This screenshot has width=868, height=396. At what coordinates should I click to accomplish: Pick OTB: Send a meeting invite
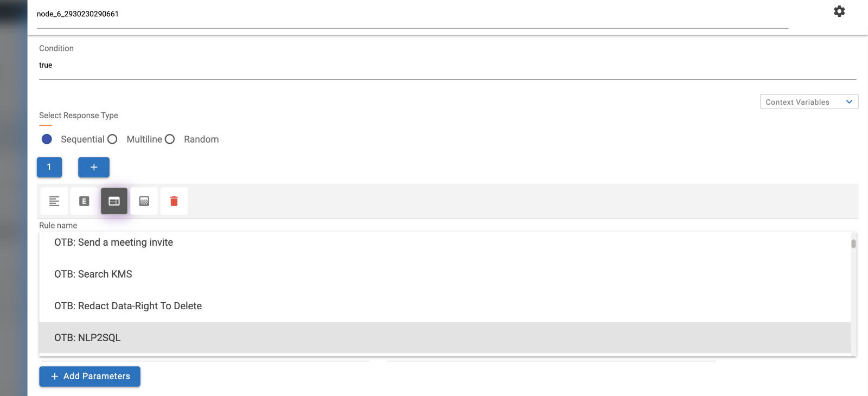coord(113,242)
